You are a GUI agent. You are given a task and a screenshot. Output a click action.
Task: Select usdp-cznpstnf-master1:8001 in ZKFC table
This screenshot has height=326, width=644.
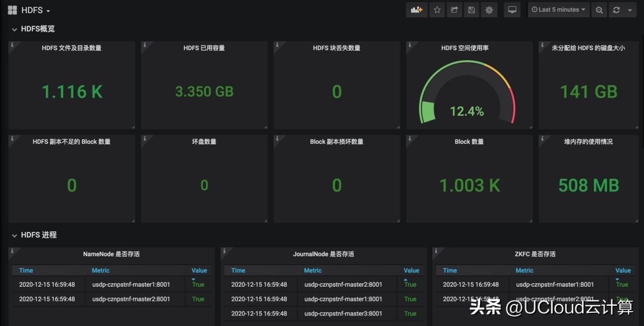coord(555,284)
